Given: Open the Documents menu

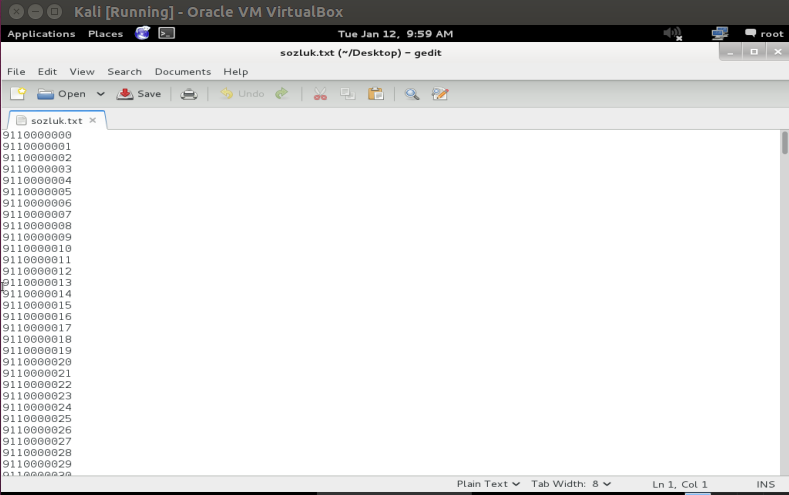Looking at the screenshot, I should click(183, 71).
